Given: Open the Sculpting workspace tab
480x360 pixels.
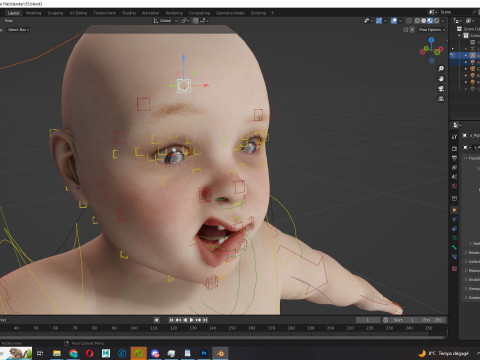Looking at the screenshot, I should click(55, 13).
